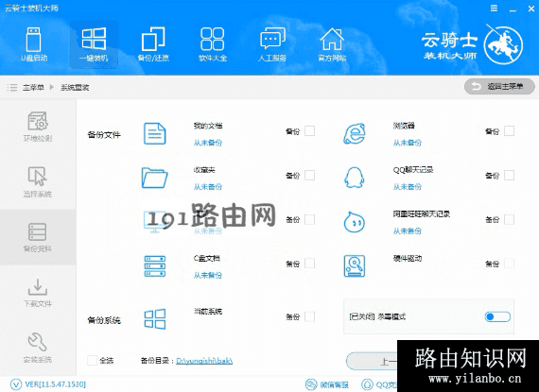
Task: Toggle the 杀毒模式 switch
Action: tap(497, 316)
